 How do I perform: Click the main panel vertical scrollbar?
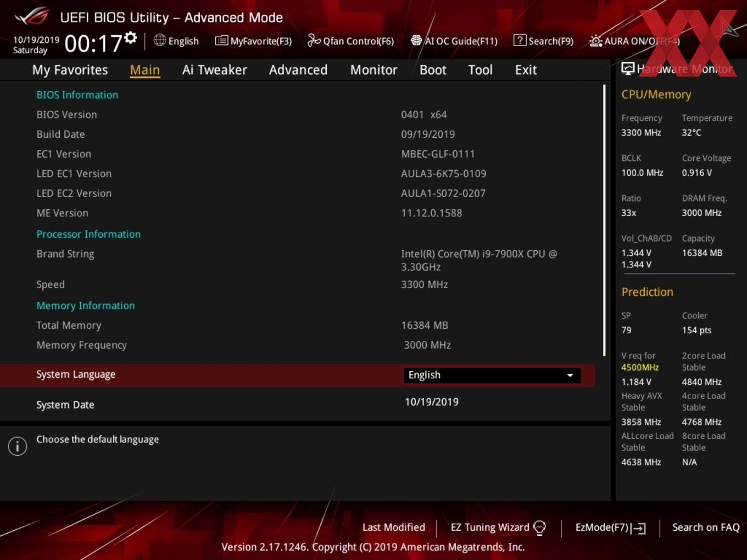pos(604,220)
